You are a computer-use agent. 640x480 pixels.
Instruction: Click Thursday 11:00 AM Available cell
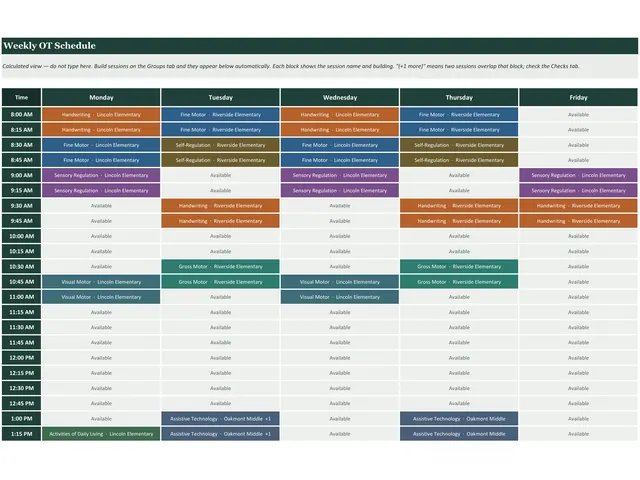click(459, 297)
